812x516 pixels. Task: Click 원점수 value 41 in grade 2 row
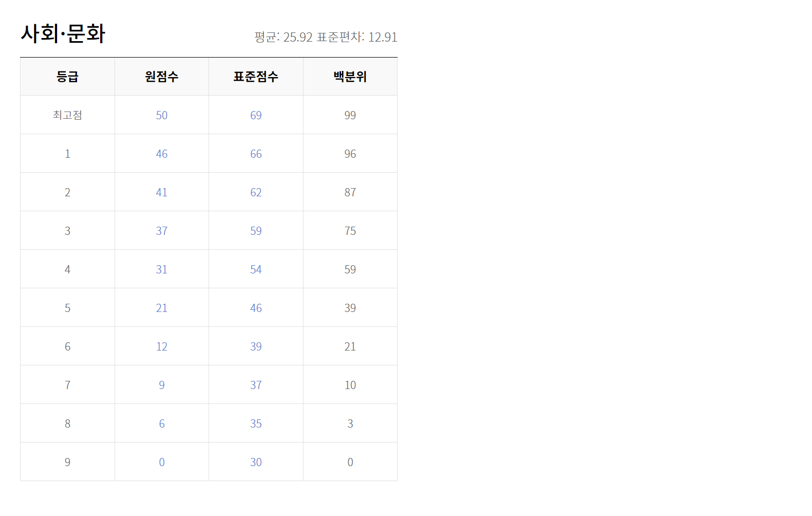point(162,192)
